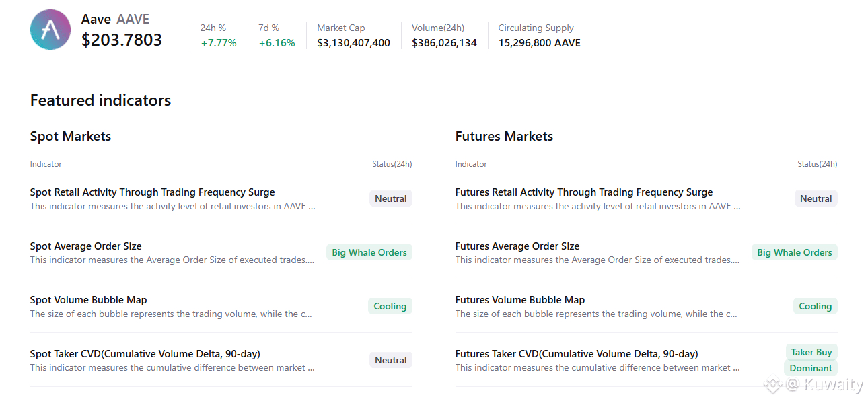Click the Neutral badge for Futures Retail Activity
The height and width of the screenshot is (401, 868).
coord(816,198)
